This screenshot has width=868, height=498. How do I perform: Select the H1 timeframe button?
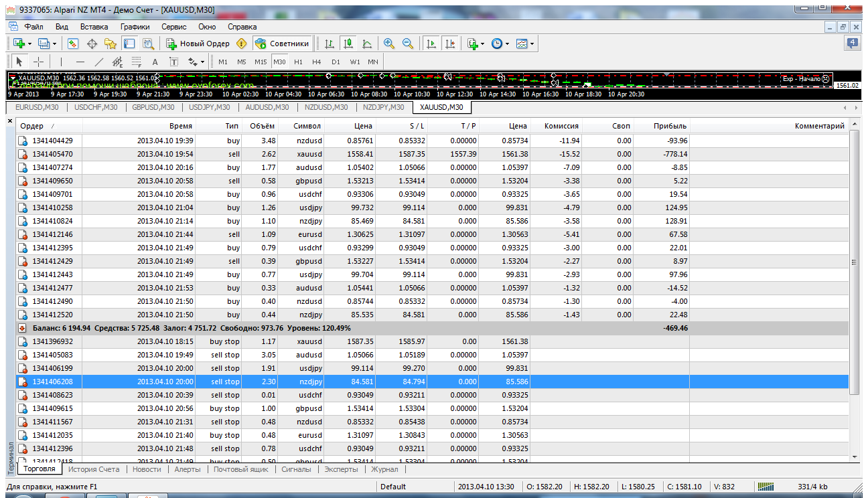pyautogui.click(x=298, y=62)
